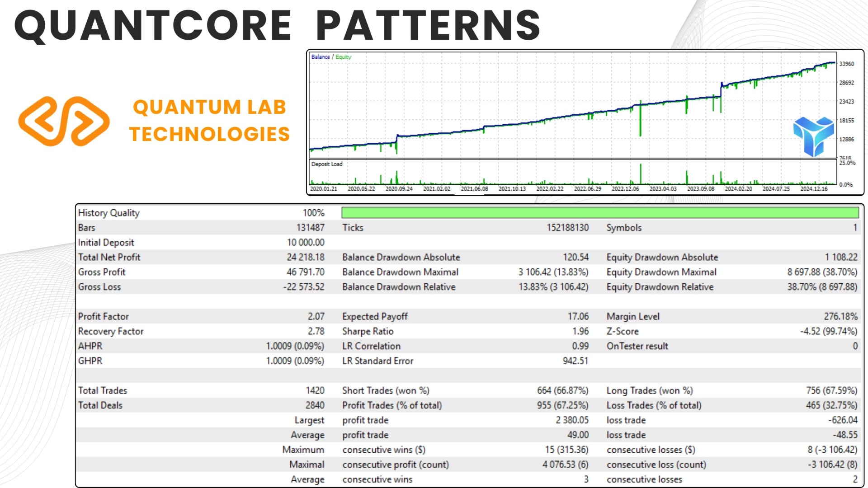Select the Profit Factor row
Screen dimensions: 868x488
click(x=103, y=316)
